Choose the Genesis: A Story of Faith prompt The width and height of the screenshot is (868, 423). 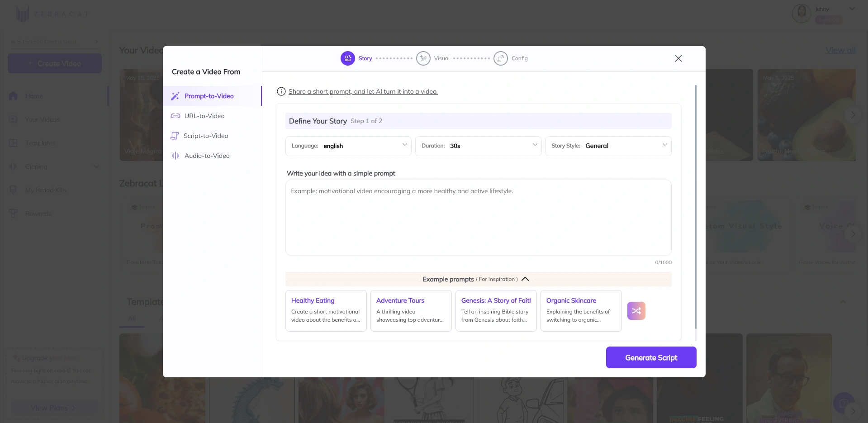pyautogui.click(x=496, y=311)
